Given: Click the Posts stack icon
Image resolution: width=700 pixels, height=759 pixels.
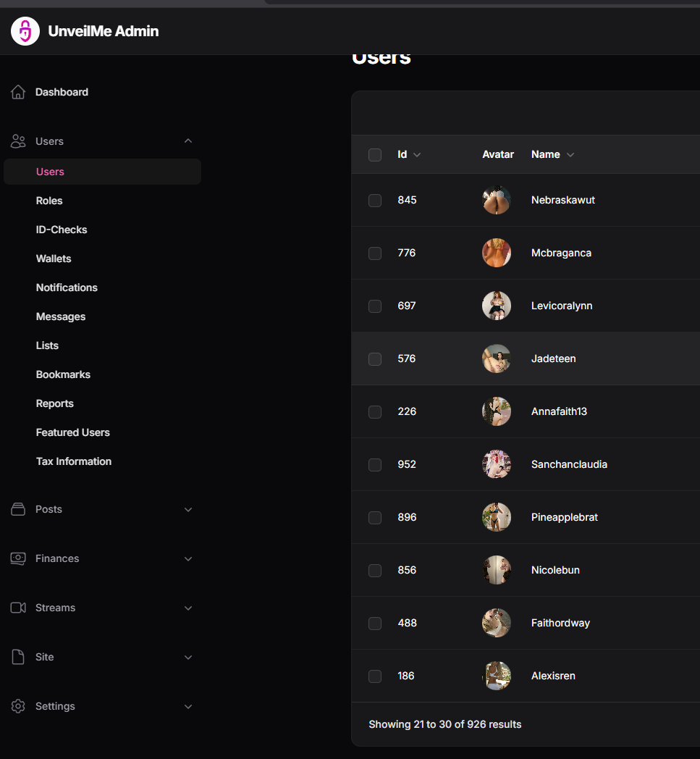Looking at the screenshot, I should (18, 509).
